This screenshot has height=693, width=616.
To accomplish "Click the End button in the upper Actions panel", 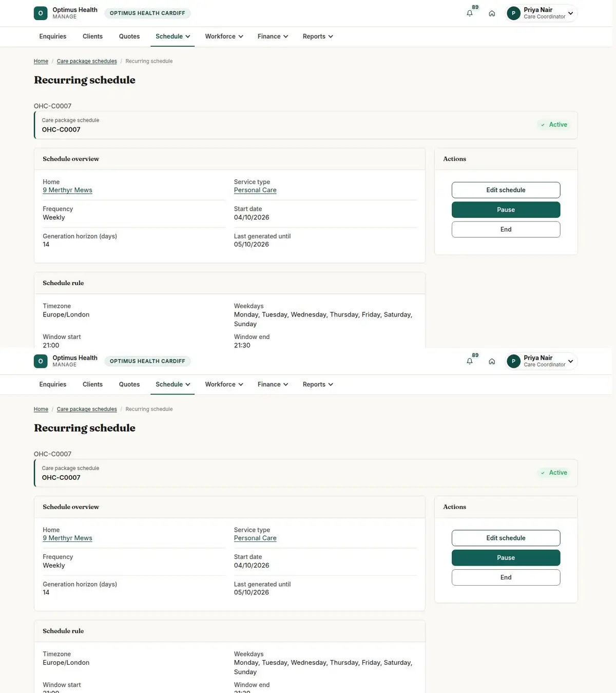I will point(506,230).
